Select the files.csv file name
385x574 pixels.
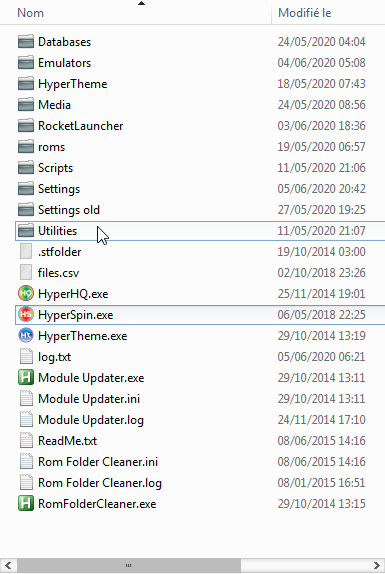click(58, 273)
